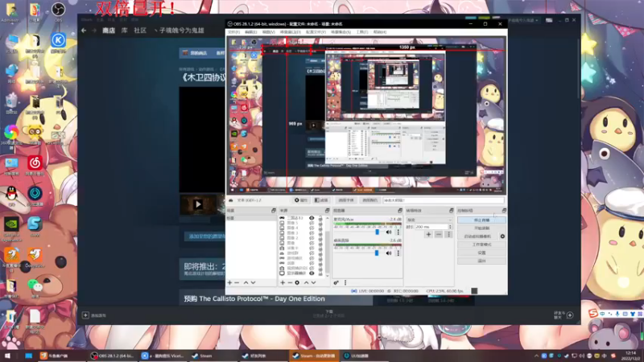Adjust transition duration spinner arrows

coord(450,227)
